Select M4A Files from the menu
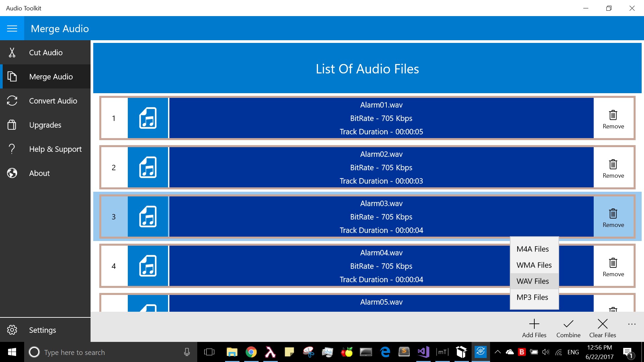The height and width of the screenshot is (362, 644). tap(532, 249)
